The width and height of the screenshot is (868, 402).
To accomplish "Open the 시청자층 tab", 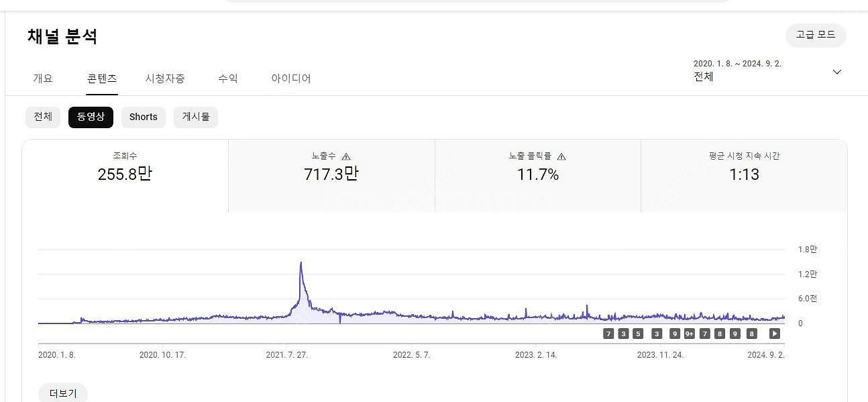I will [165, 79].
